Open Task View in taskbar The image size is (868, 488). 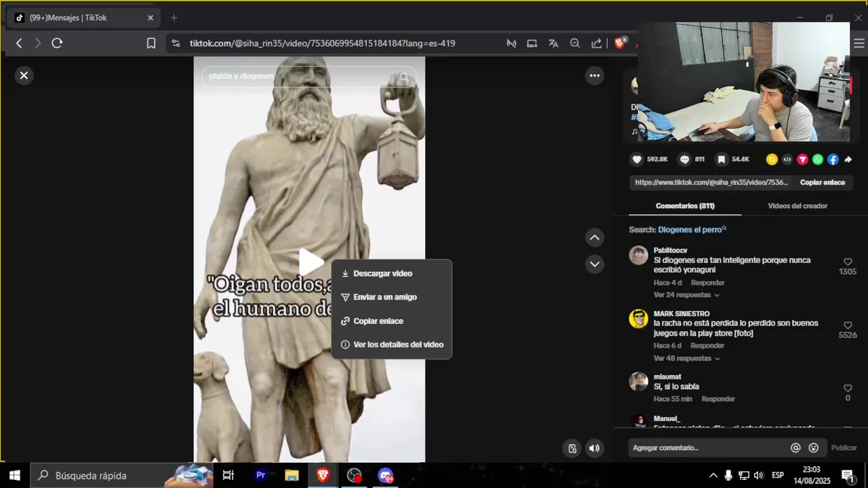(229, 475)
